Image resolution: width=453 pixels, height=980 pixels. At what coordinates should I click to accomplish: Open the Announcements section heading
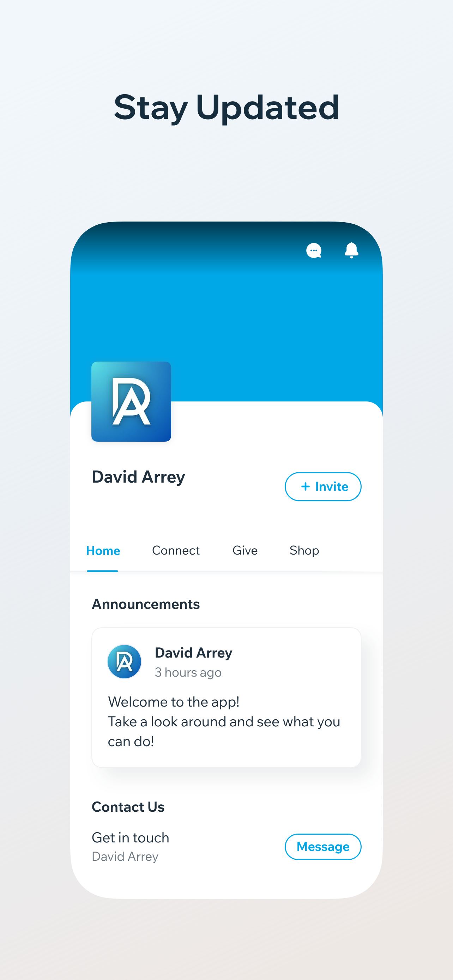coord(146,604)
